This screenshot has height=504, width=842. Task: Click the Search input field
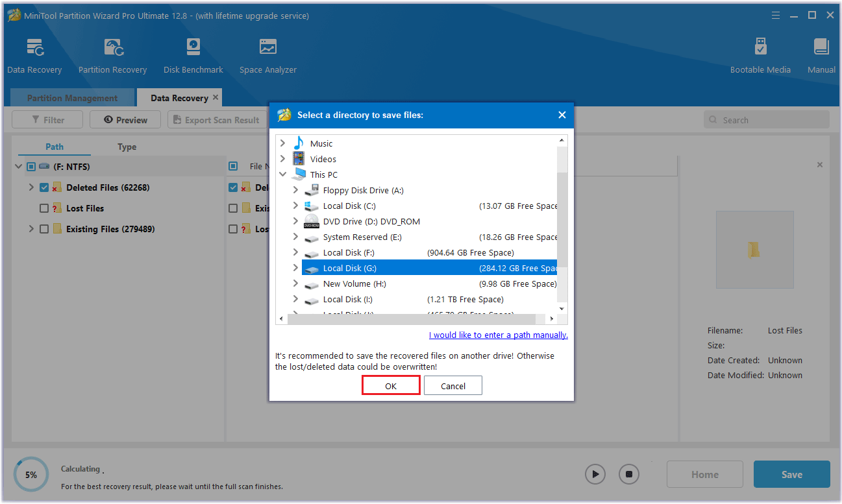pos(767,119)
